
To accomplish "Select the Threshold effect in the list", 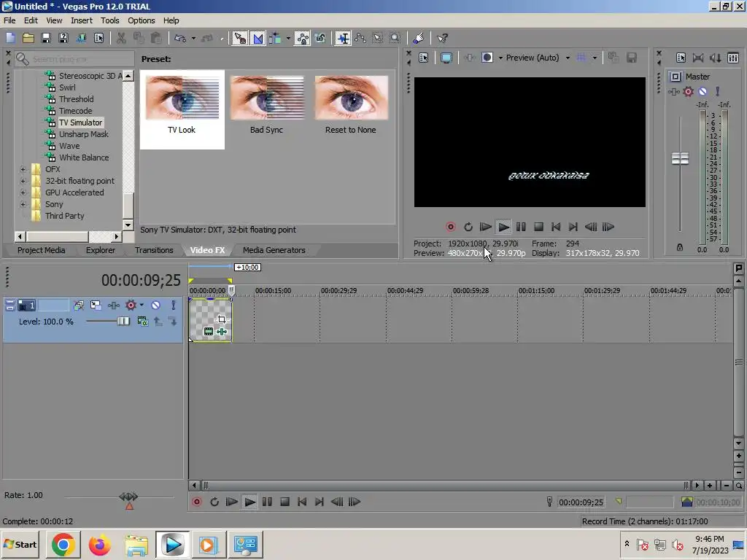I will (76, 99).
